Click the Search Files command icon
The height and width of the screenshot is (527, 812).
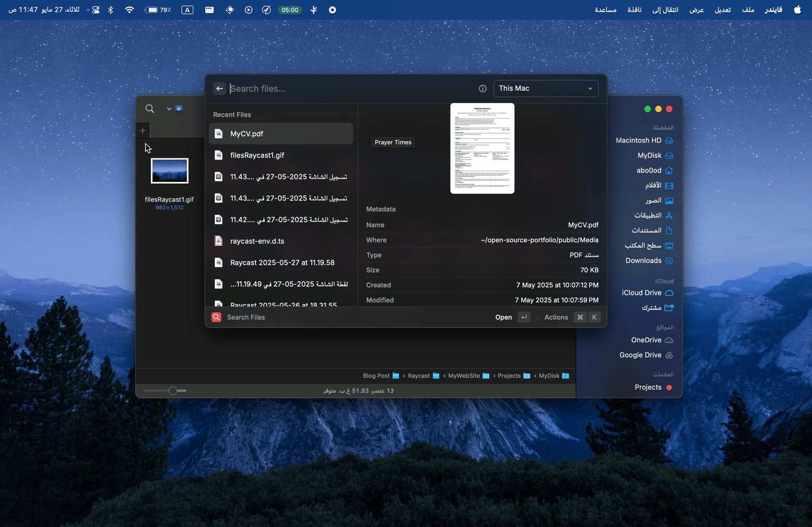(216, 317)
